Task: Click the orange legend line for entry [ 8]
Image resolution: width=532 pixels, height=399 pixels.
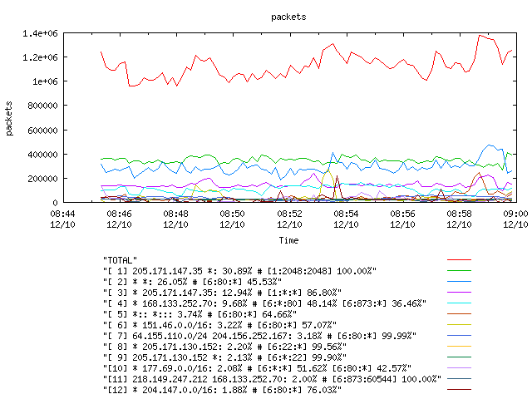Action: point(459,347)
